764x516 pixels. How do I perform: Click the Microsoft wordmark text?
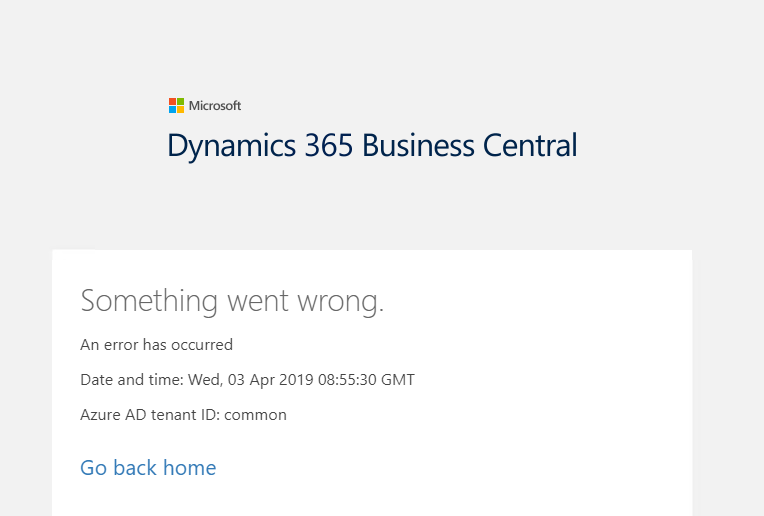[x=215, y=106]
